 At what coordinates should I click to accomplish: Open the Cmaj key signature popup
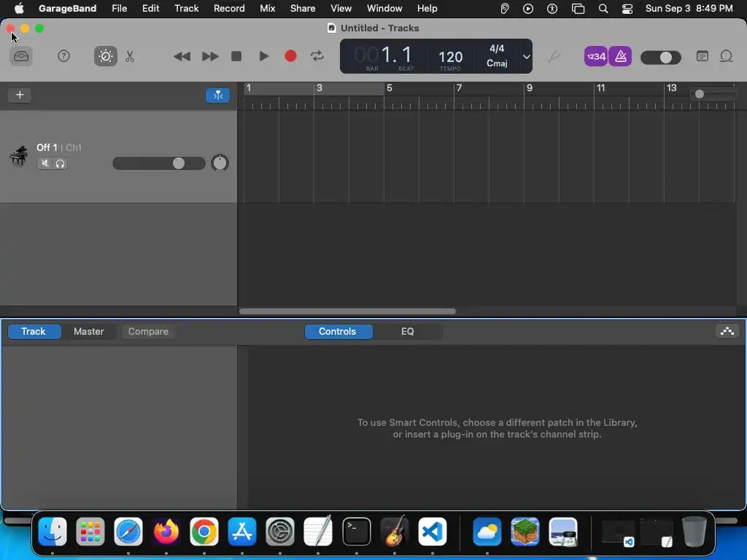point(497,63)
